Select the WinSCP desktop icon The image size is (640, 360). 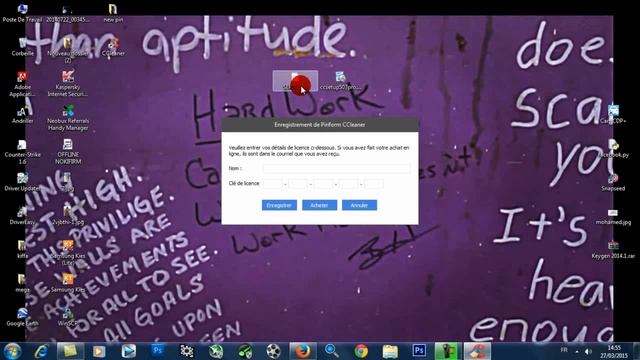(x=68, y=317)
